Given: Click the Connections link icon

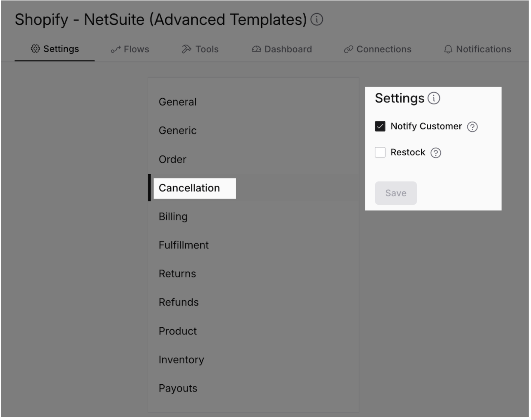Looking at the screenshot, I should [349, 49].
